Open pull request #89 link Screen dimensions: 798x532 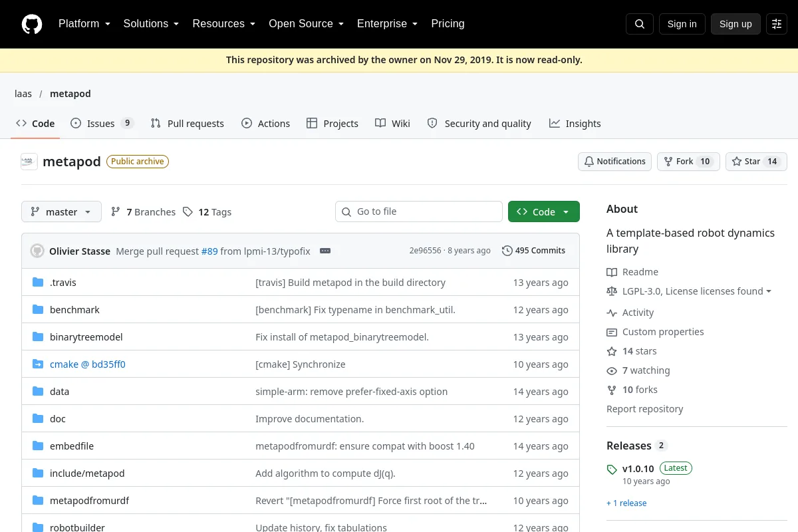point(209,251)
